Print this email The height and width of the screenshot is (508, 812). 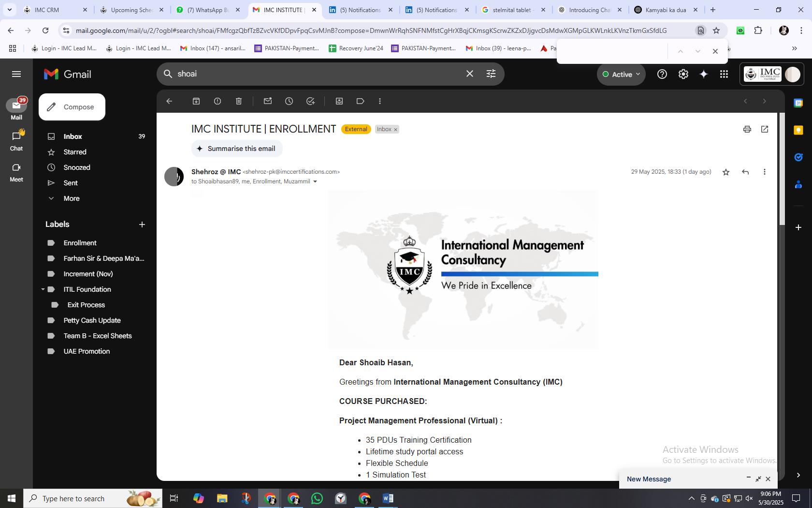[747, 129]
